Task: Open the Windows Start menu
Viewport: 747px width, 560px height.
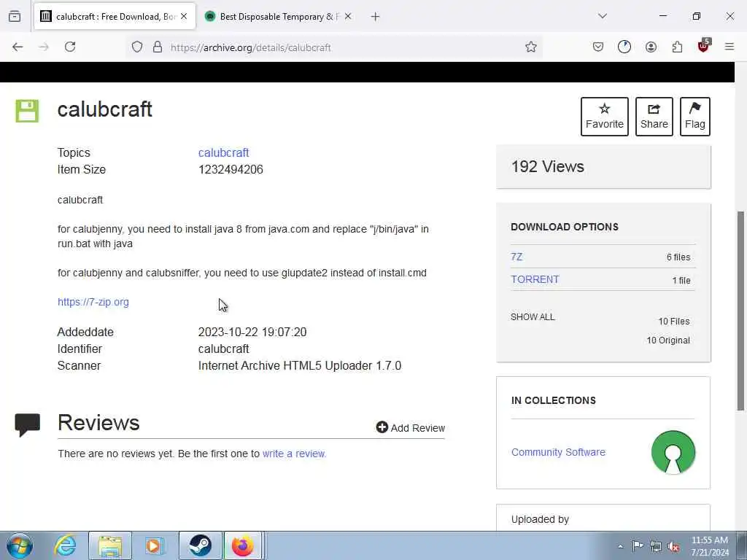Action: click(x=20, y=545)
